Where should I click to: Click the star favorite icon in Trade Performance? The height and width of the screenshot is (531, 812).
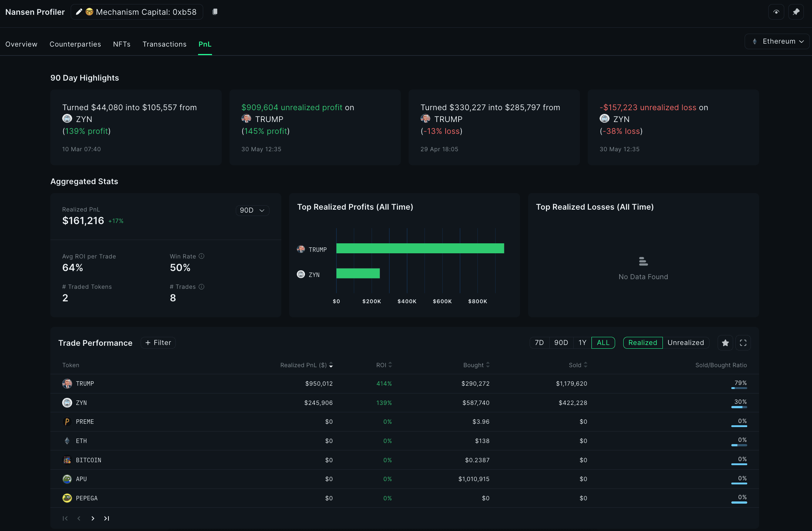(725, 343)
